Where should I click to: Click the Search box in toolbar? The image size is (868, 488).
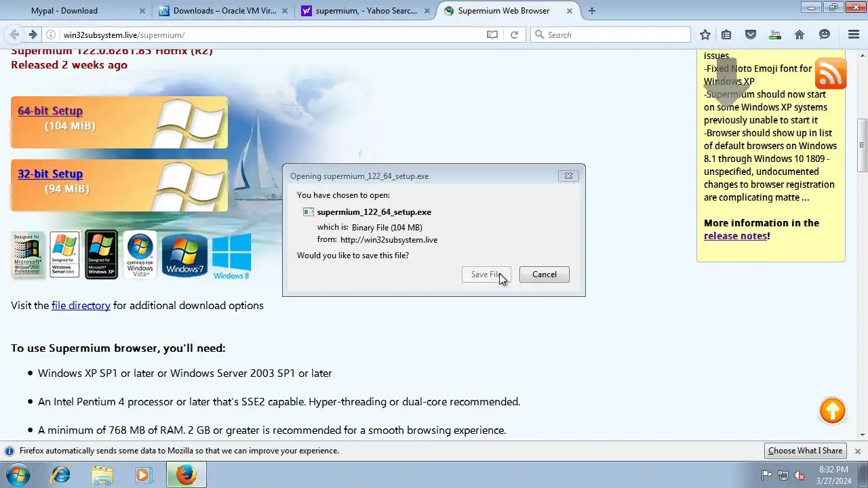610,35
